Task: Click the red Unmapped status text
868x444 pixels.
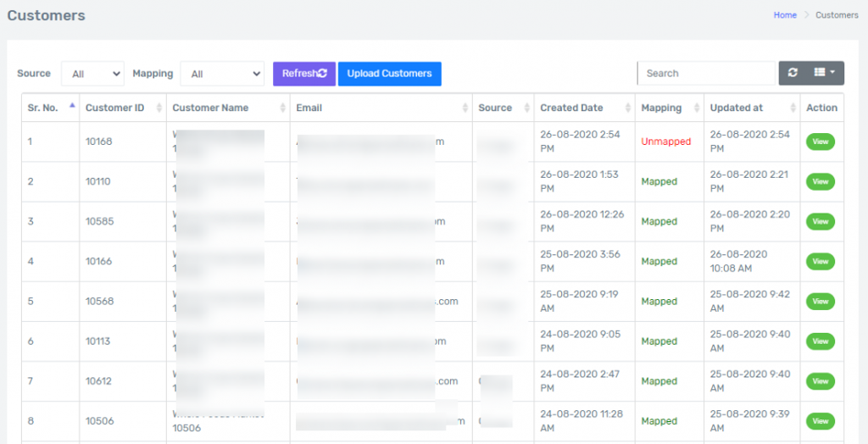Action: pos(666,142)
